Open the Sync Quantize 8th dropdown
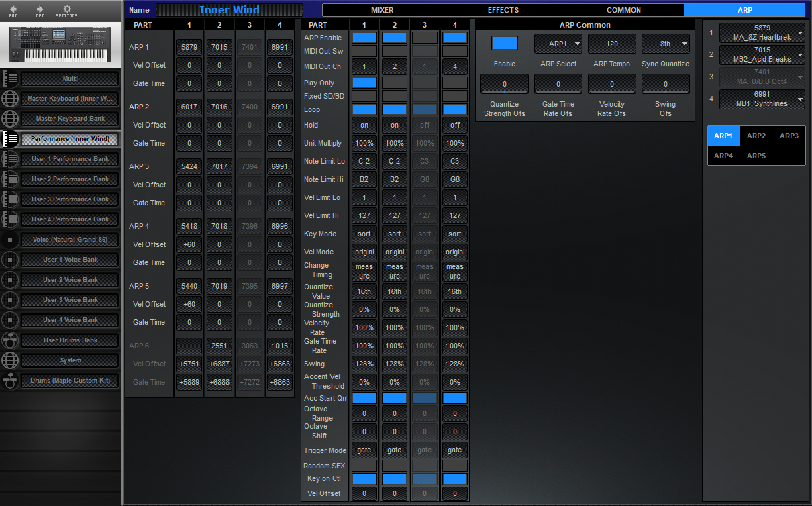This screenshot has height=506, width=812. pos(665,44)
